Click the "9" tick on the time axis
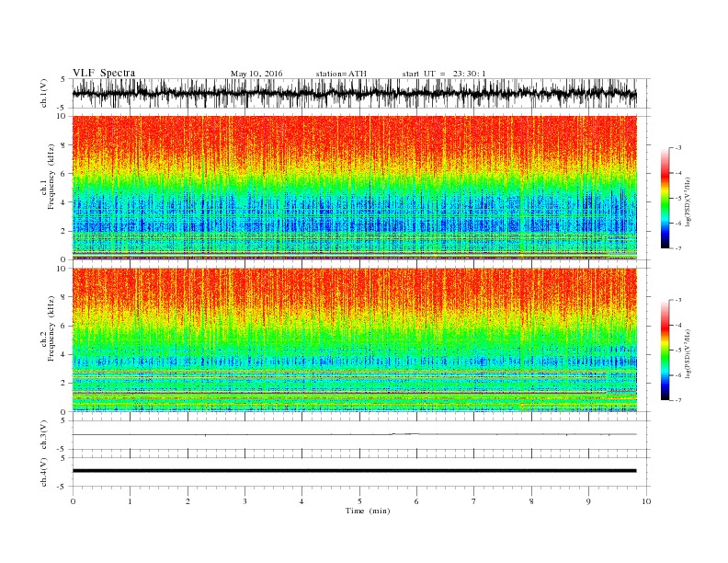 pyautogui.click(x=588, y=501)
